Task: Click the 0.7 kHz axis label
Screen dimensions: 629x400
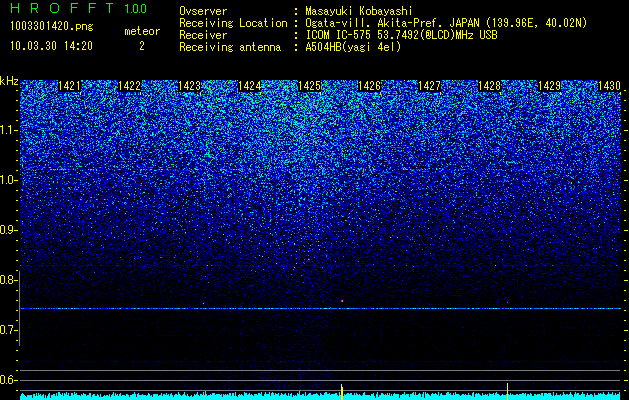Action: (9, 330)
